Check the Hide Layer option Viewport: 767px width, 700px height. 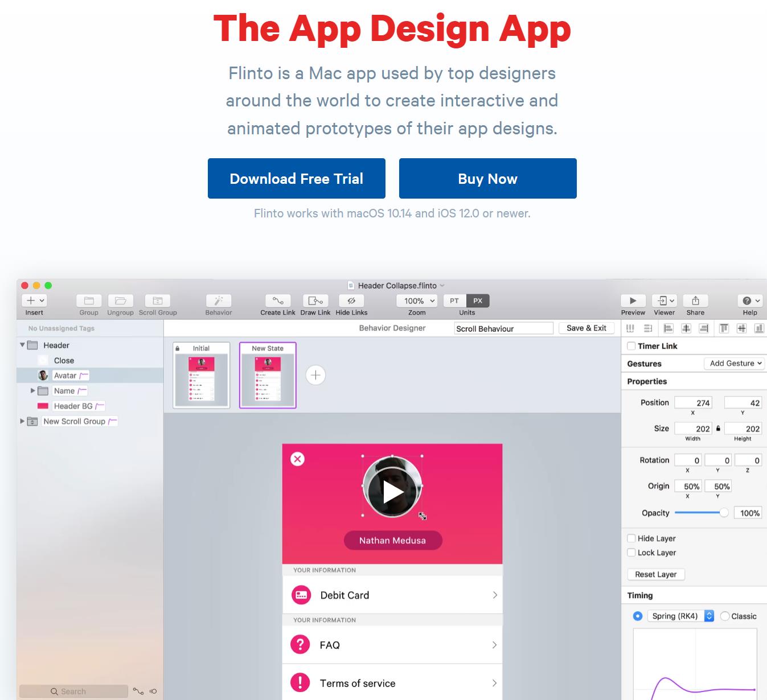click(631, 538)
